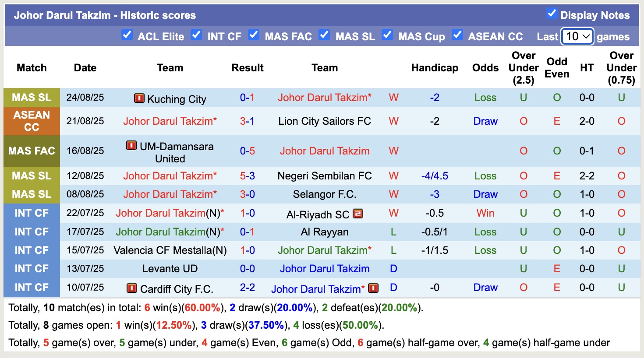The image size is (644, 358).
Task: Click red card icon beside Kuching City
Action: pyautogui.click(x=139, y=98)
